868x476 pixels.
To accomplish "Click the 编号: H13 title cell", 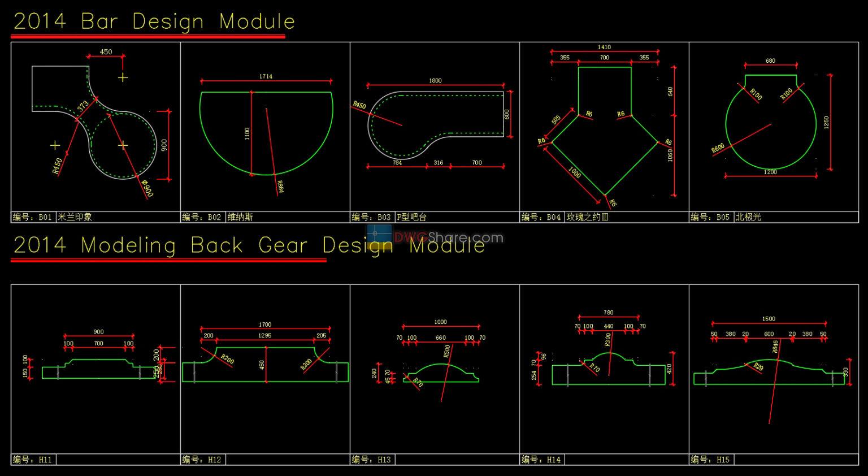I will (370, 459).
